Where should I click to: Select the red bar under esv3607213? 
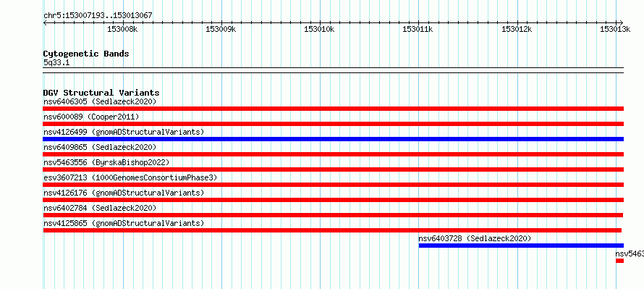click(x=333, y=185)
